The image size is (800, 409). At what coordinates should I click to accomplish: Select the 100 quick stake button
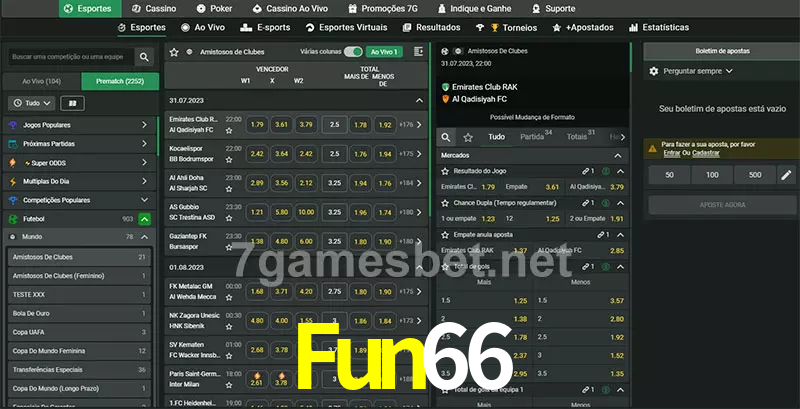pos(711,175)
